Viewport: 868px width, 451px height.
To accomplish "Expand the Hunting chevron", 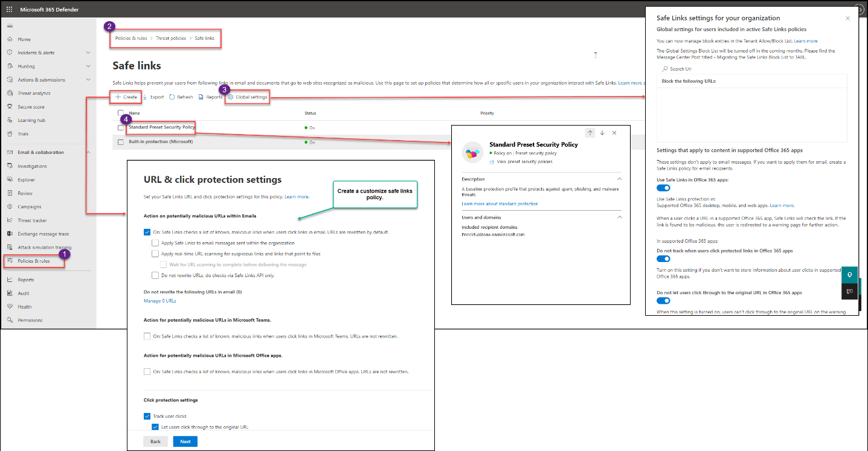I will [88, 66].
